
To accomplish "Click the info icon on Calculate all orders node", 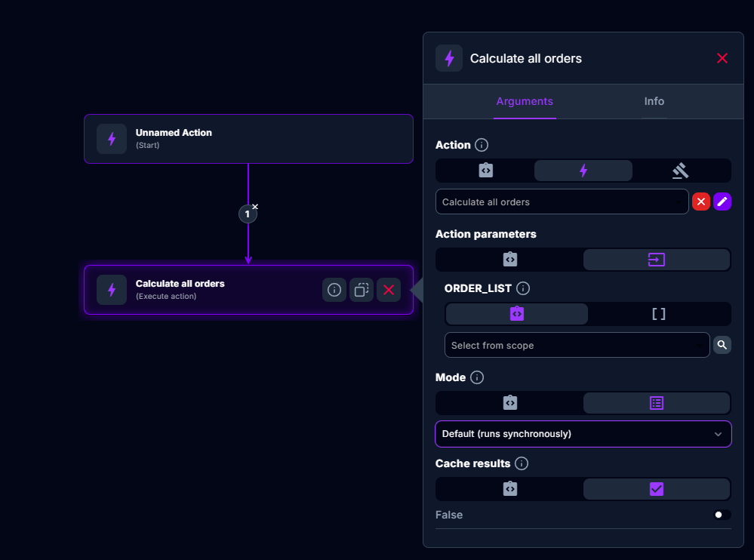I will point(334,290).
